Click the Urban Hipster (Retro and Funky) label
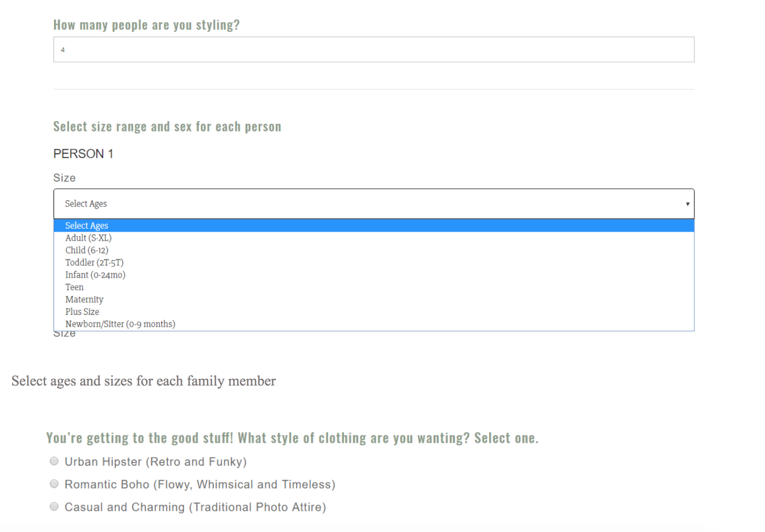This screenshot has width=765, height=532. 156,462
